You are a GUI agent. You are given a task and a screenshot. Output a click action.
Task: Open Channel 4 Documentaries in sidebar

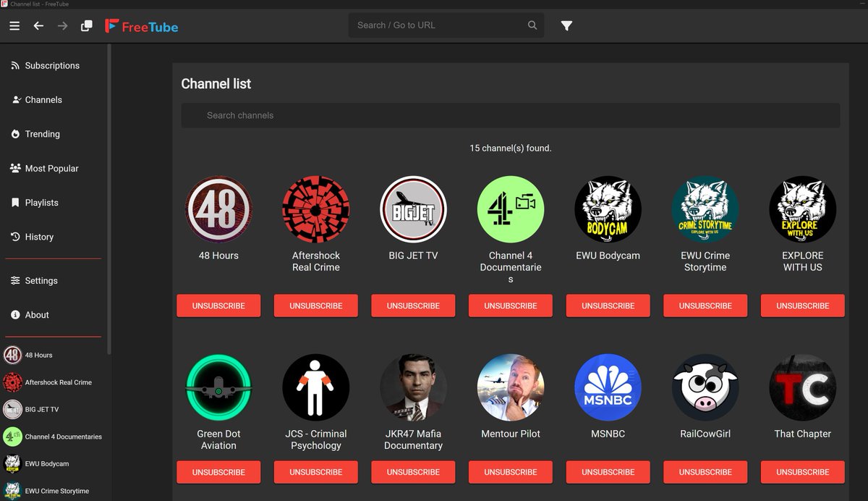point(54,437)
